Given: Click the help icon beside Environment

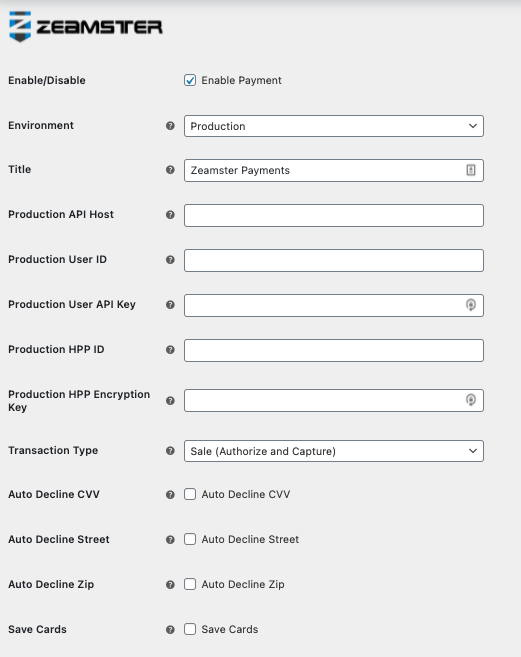Looking at the screenshot, I should pyautogui.click(x=170, y=126).
